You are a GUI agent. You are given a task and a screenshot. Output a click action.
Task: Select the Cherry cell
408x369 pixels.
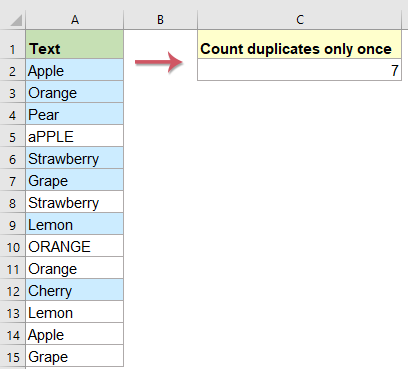(x=75, y=290)
